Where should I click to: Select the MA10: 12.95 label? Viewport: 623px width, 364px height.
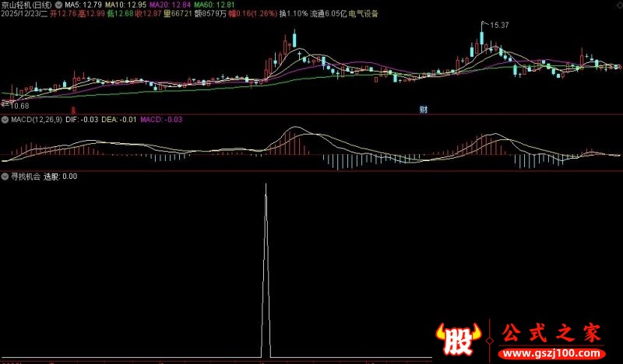tap(125, 5)
